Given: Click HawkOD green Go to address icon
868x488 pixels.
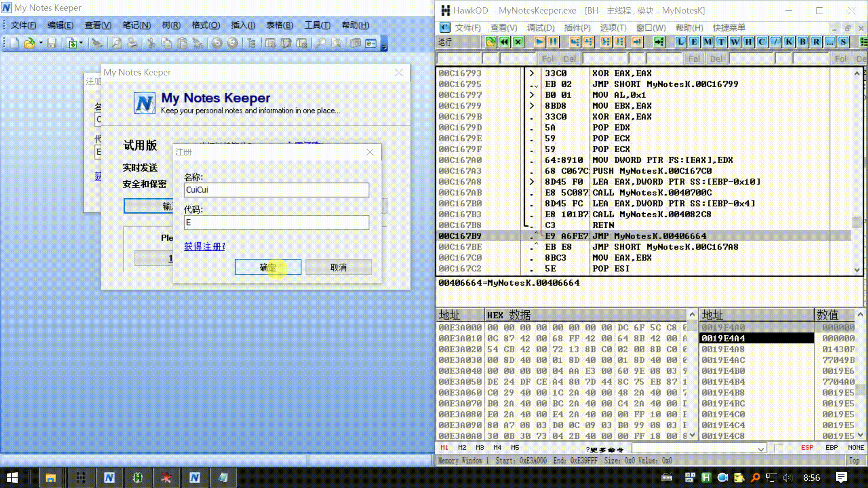Looking at the screenshot, I should click(659, 42).
